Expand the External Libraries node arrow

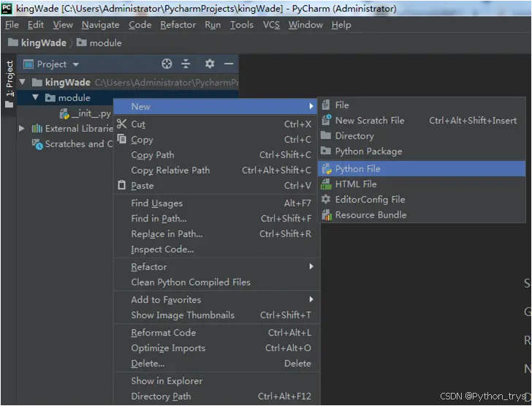pyautogui.click(x=22, y=129)
